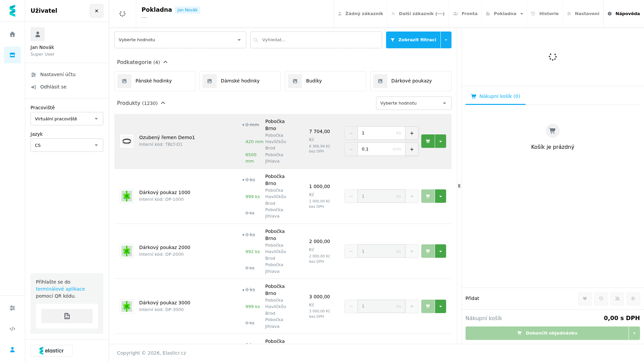
Task: Click the Vyhledat search field
Action: tap(316, 40)
